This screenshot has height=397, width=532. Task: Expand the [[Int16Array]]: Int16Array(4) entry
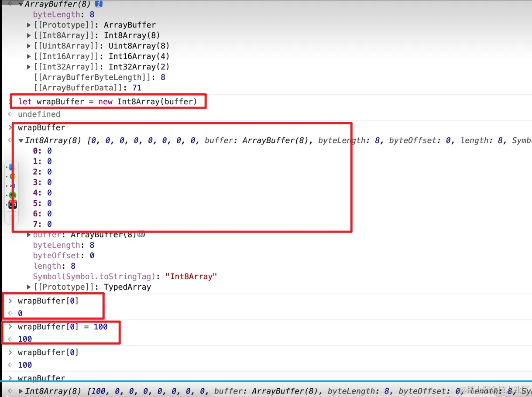click(x=29, y=56)
